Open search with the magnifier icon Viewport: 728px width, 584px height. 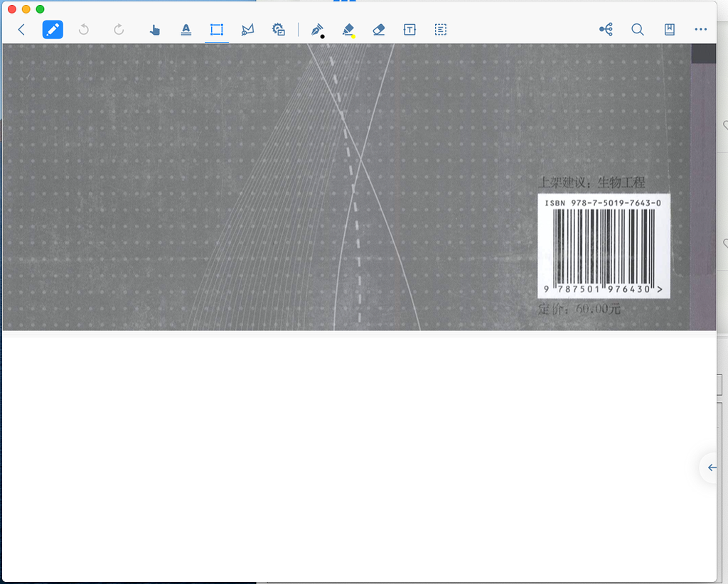pos(638,30)
